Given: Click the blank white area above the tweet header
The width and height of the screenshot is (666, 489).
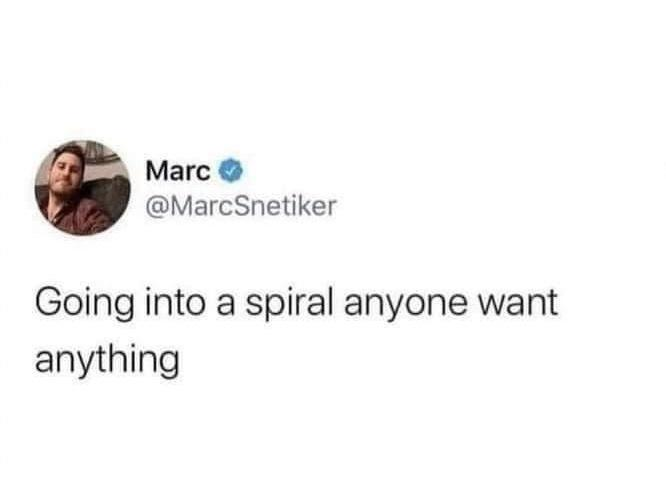Looking at the screenshot, I should [333, 68].
